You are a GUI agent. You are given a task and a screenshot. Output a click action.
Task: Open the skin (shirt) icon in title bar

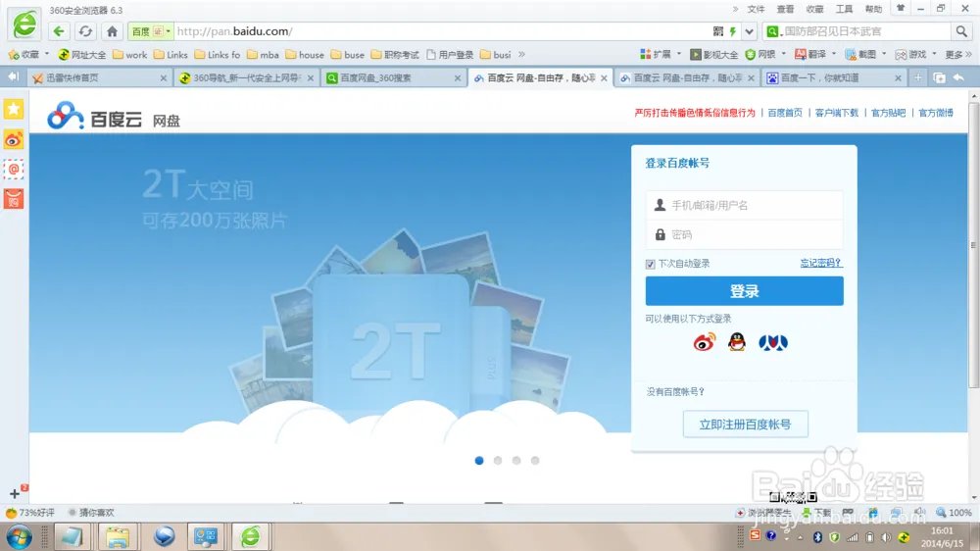[x=900, y=8]
